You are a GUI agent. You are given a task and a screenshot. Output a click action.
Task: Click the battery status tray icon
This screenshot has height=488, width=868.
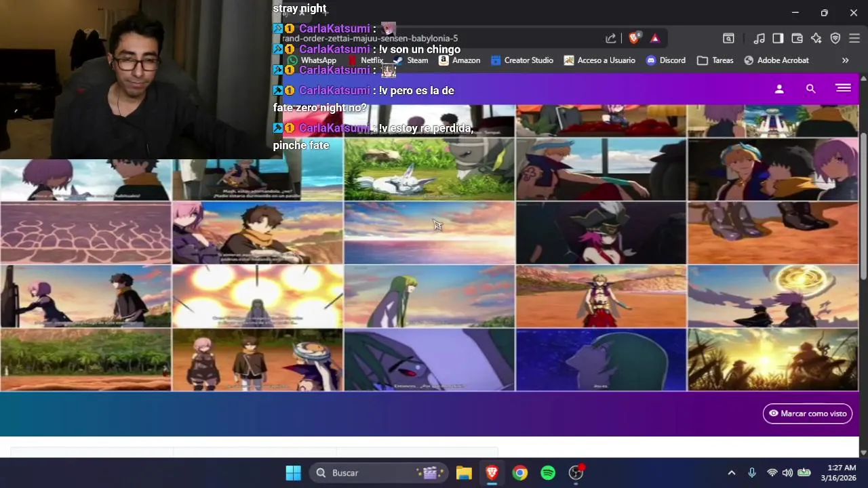coord(804,472)
